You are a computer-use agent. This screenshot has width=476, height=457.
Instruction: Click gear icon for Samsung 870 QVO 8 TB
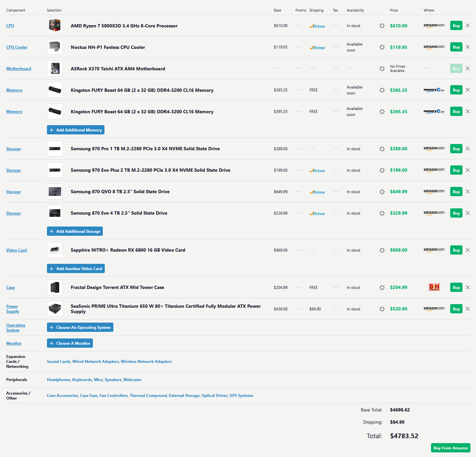[382, 192]
